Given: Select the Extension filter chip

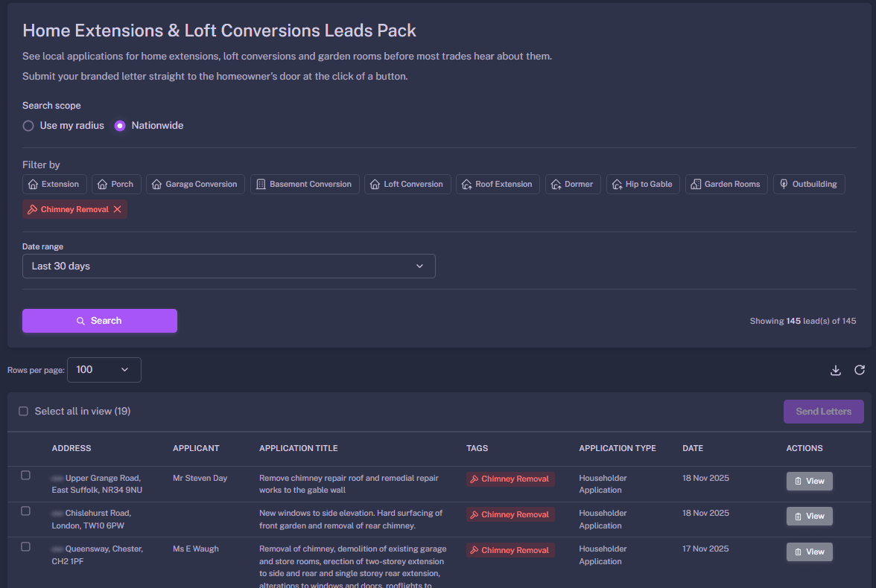Looking at the screenshot, I should coord(54,184).
